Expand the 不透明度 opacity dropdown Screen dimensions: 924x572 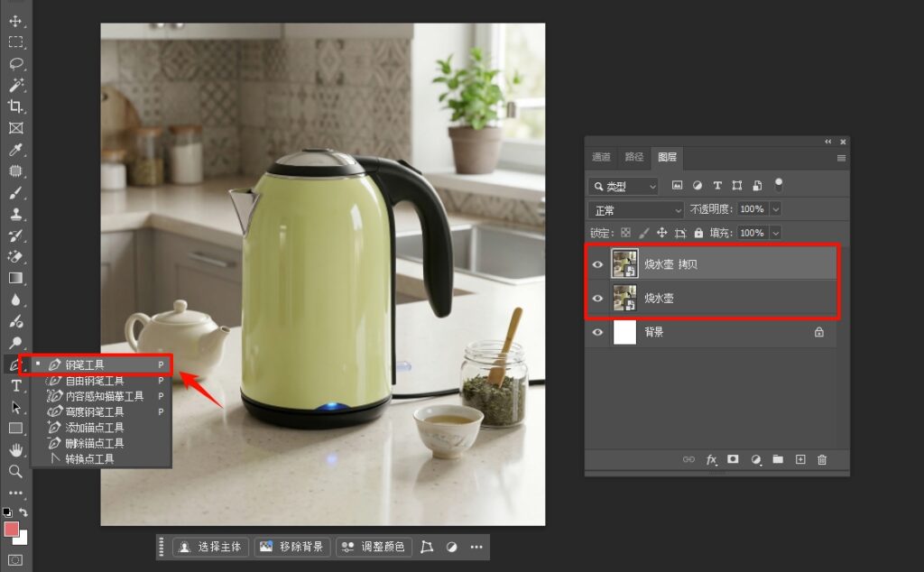click(775, 209)
